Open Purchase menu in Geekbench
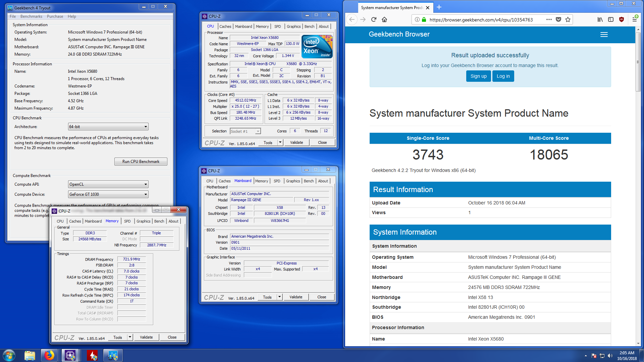The image size is (644, 362). 55,16
